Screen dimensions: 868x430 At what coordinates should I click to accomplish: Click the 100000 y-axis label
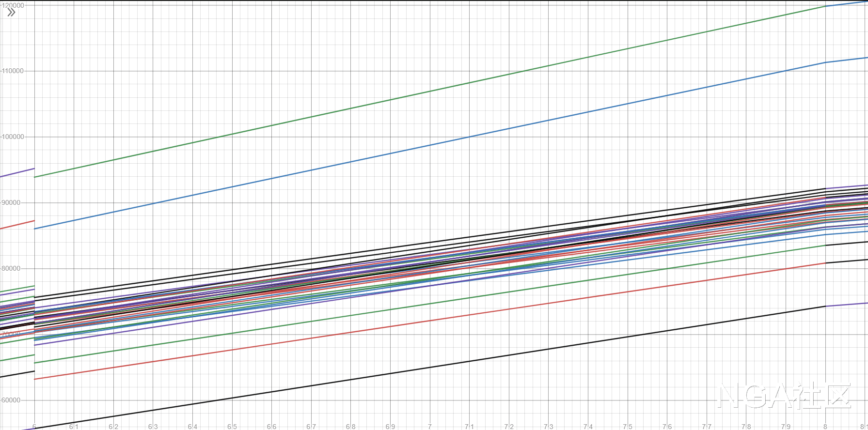point(13,137)
